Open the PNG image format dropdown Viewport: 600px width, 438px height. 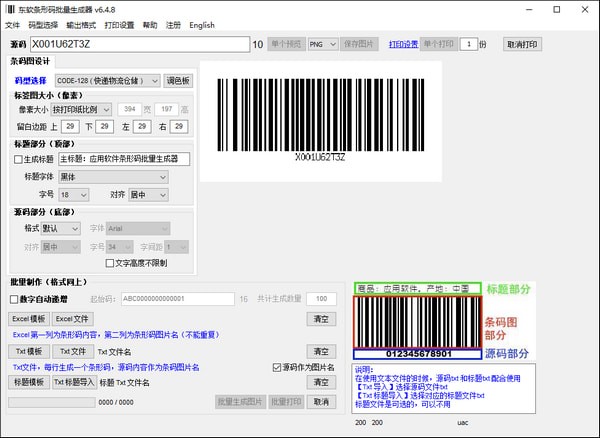coord(321,45)
